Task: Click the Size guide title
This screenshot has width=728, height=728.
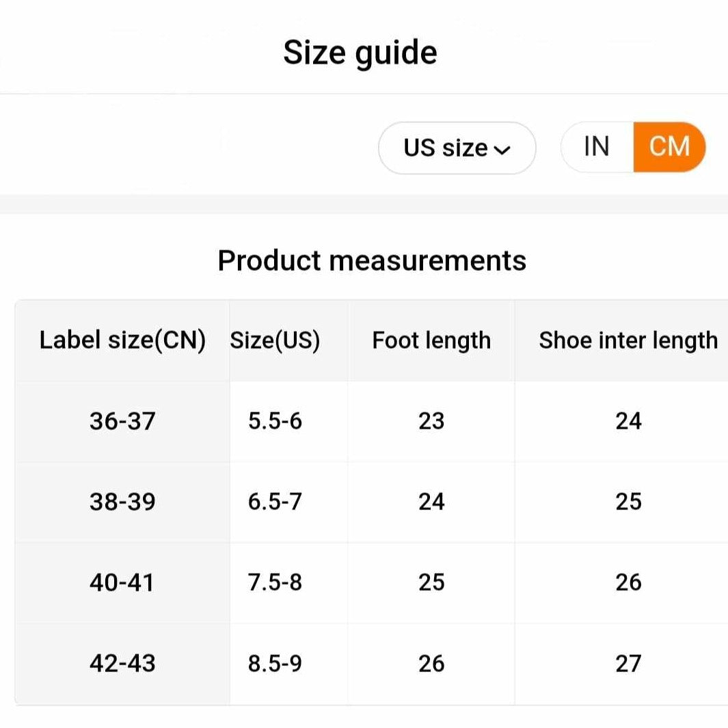Action: 360,53
